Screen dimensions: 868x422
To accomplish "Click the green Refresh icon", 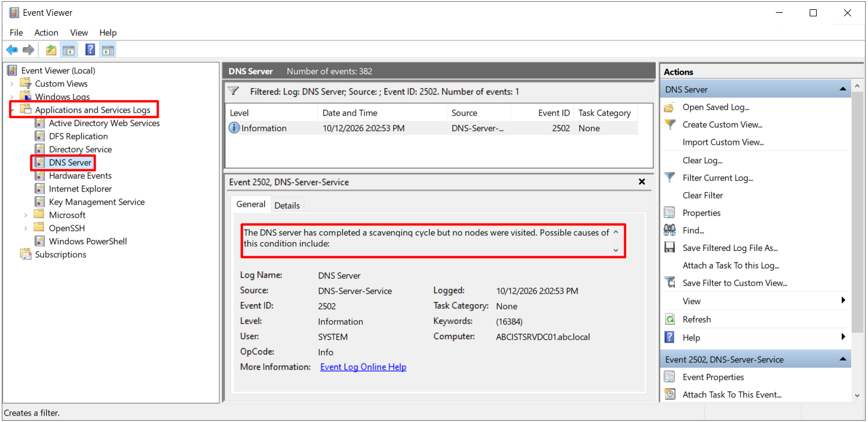I will tap(670, 320).
